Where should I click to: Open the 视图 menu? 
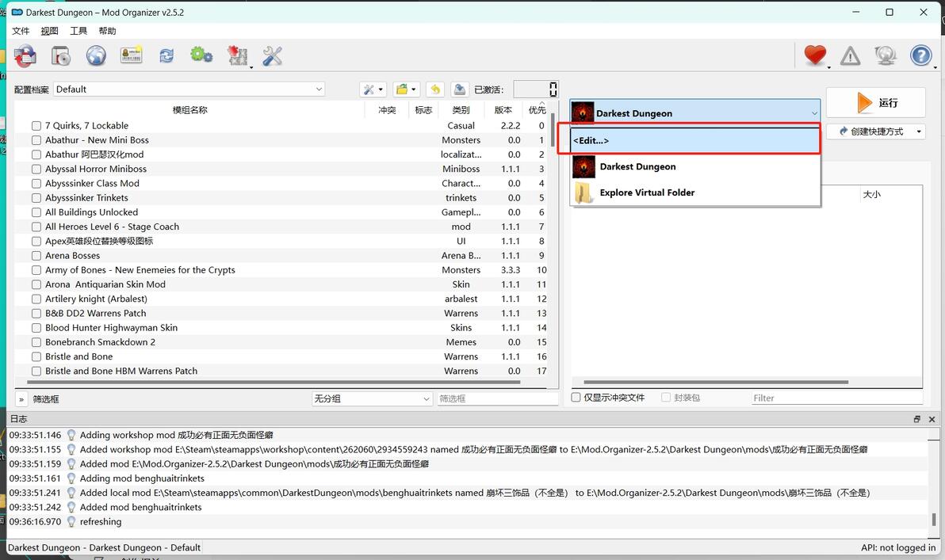49,31
